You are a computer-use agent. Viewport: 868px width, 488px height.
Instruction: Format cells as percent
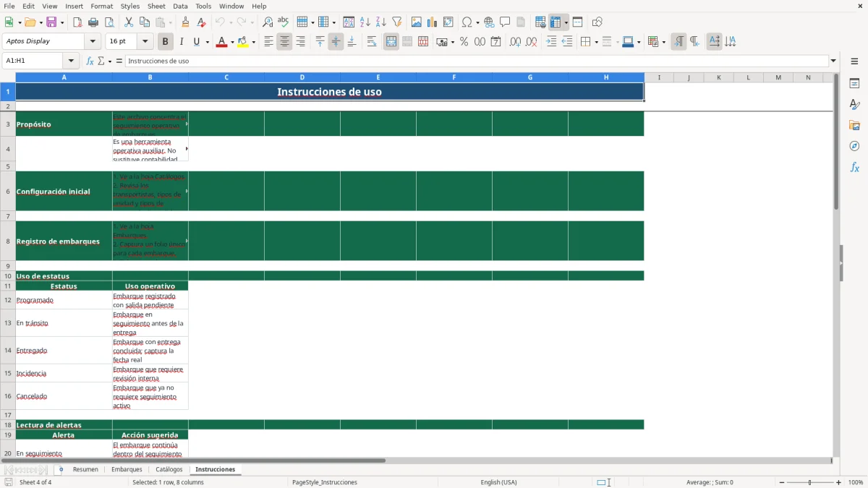point(464,42)
